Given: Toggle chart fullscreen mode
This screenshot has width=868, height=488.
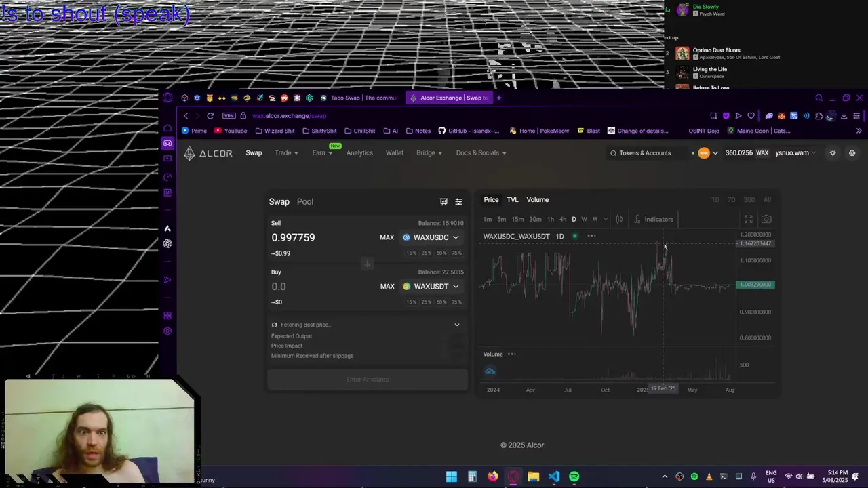Looking at the screenshot, I should (x=749, y=219).
